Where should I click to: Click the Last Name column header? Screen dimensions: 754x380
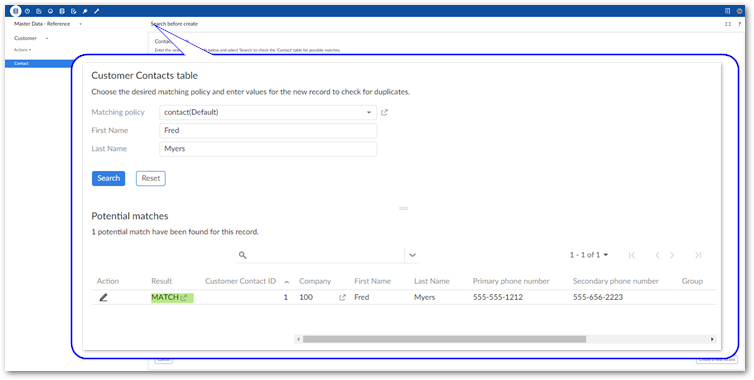pyautogui.click(x=432, y=281)
